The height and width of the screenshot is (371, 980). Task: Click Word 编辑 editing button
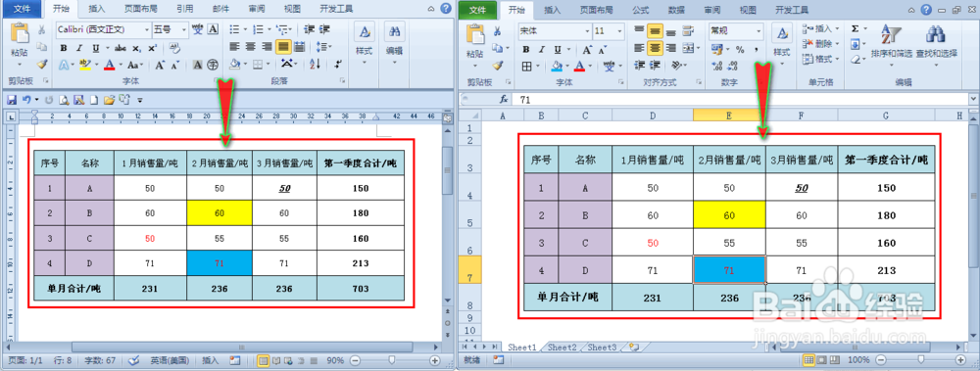pos(394,44)
